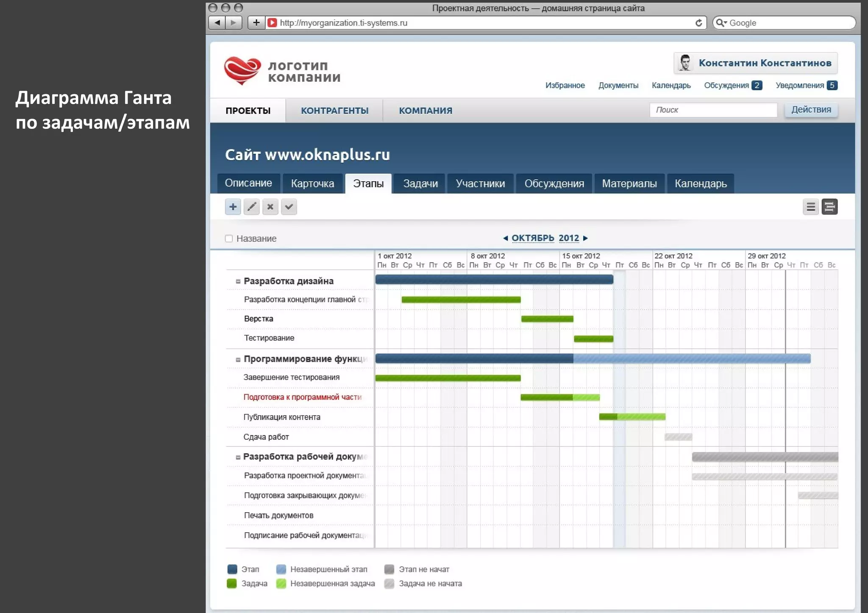868x613 pixels.
Task: Click the browser back arrow
Action: (217, 23)
